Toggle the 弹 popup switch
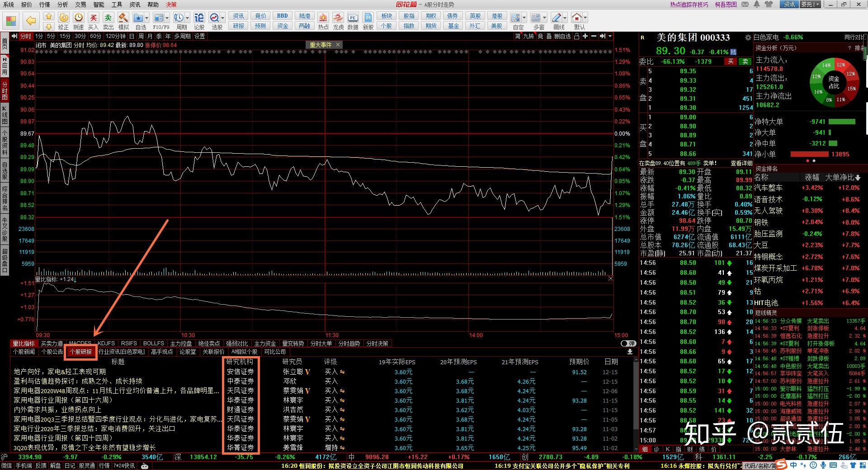The height and width of the screenshot is (470, 868). click(x=628, y=343)
